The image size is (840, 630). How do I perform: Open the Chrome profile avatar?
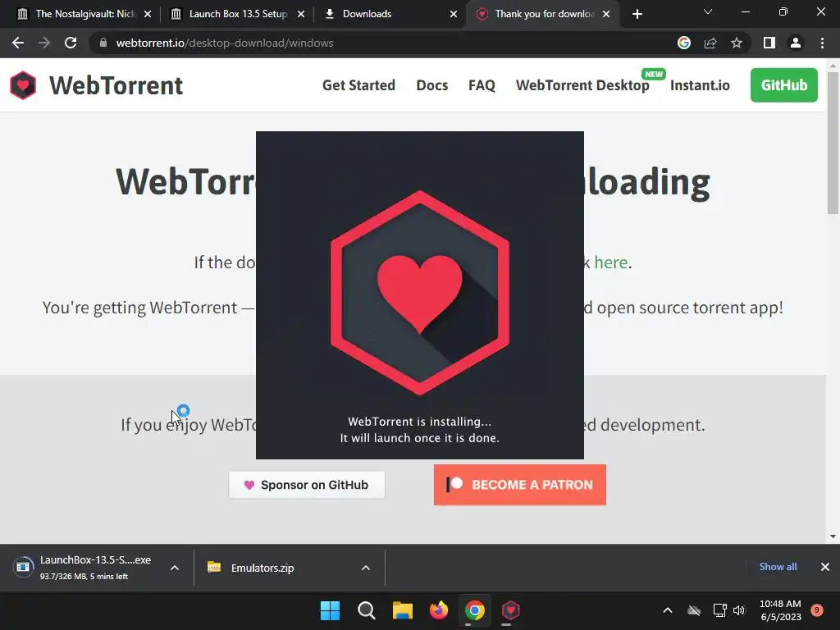point(796,43)
